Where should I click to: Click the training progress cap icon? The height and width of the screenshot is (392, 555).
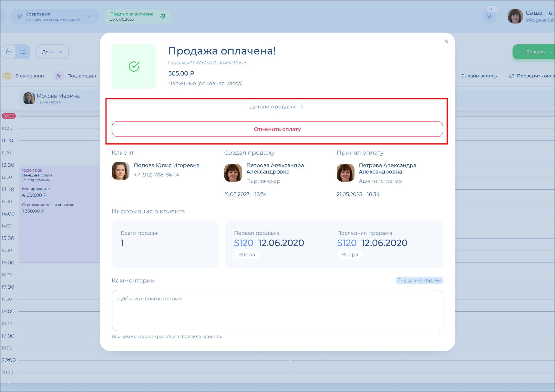(489, 17)
